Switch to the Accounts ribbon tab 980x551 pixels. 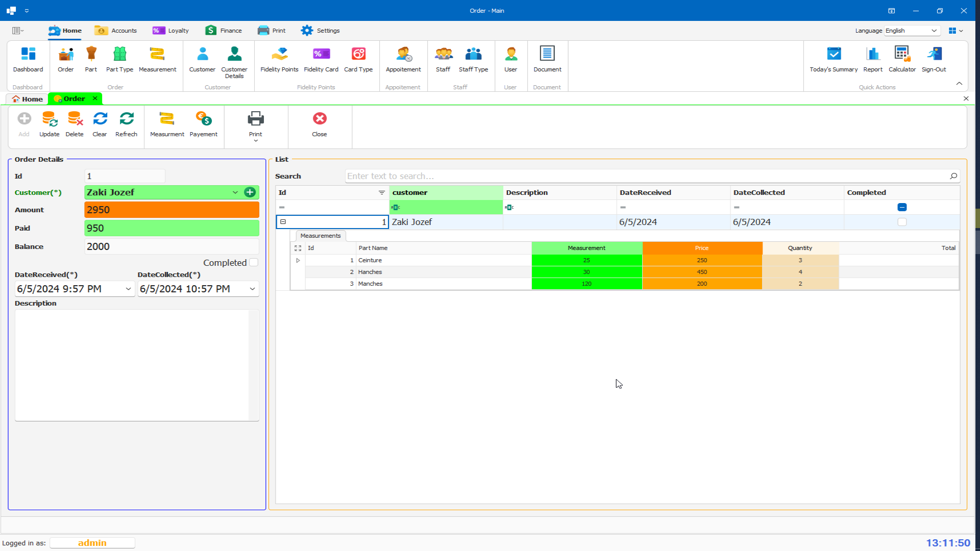tap(116, 30)
